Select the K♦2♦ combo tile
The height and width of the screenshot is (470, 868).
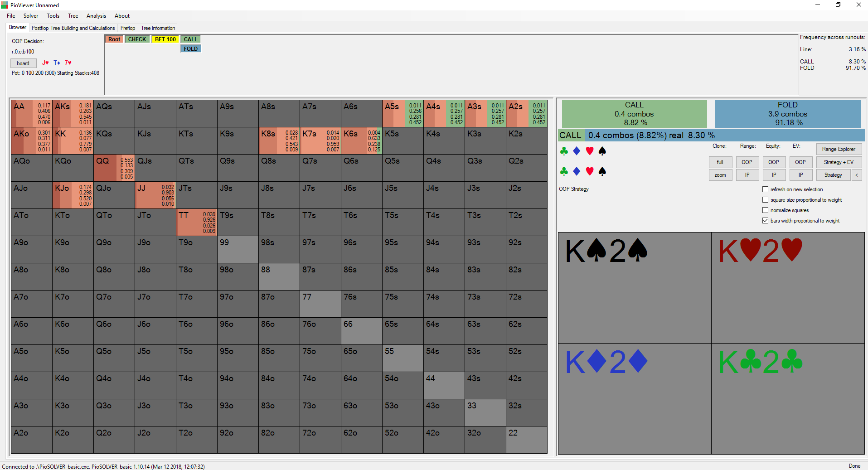click(x=635, y=399)
